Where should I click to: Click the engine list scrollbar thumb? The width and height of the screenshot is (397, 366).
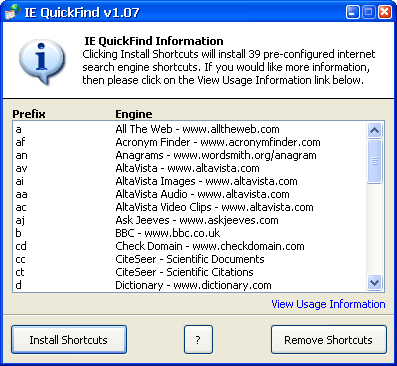[375, 161]
